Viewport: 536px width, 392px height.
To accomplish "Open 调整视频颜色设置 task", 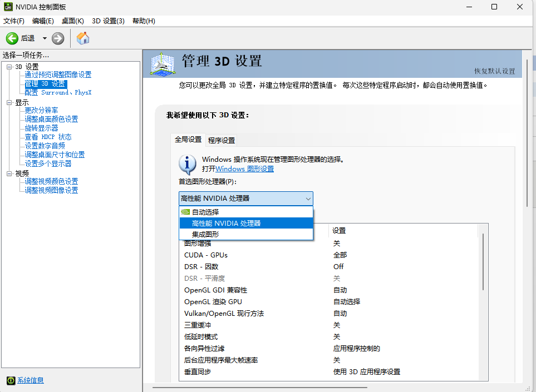I will (51, 181).
